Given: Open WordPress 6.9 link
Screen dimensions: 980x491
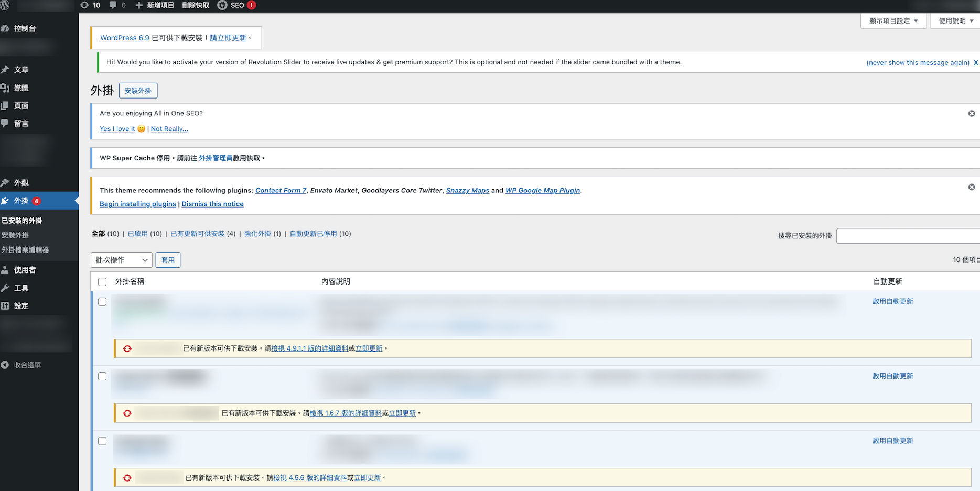Looking at the screenshot, I should tap(125, 38).
